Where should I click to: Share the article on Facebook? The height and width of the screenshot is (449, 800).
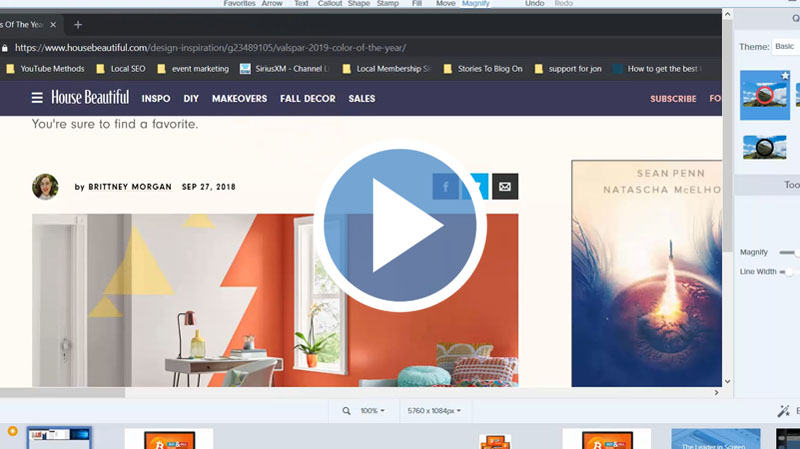pyautogui.click(x=445, y=186)
